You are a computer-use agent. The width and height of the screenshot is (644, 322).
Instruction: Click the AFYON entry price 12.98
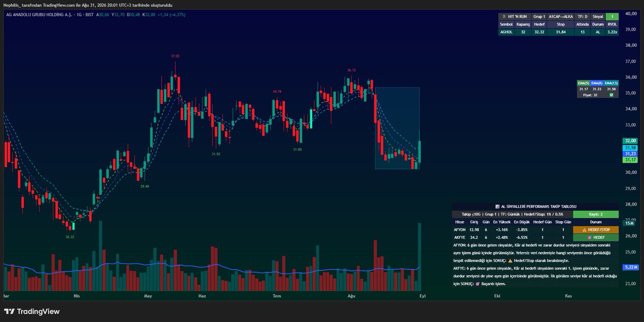(x=474, y=229)
